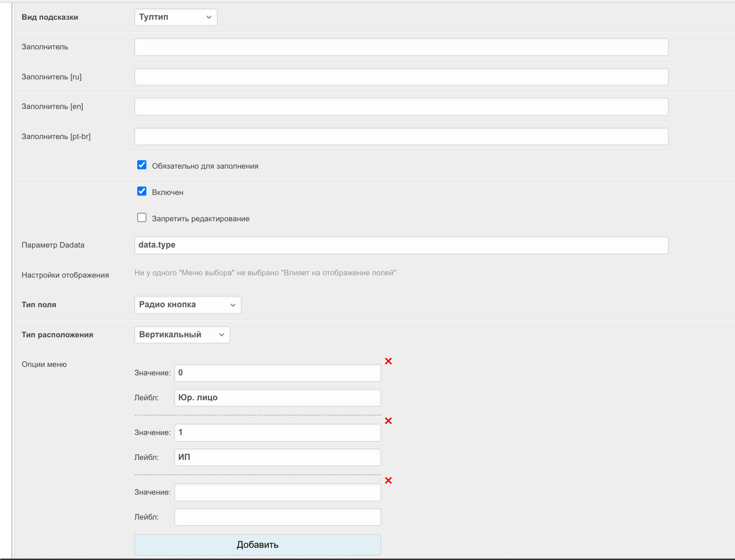Click the empty third Лейбл field
Image resolution: width=735 pixels, height=560 pixels.
point(277,517)
